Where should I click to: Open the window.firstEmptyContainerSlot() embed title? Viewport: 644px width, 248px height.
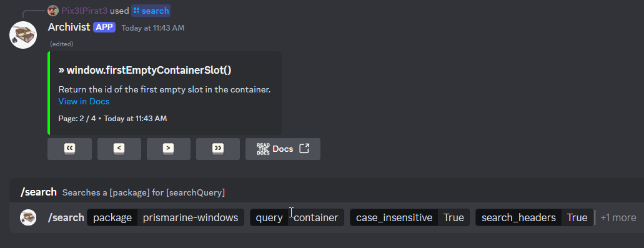pos(145,70)
